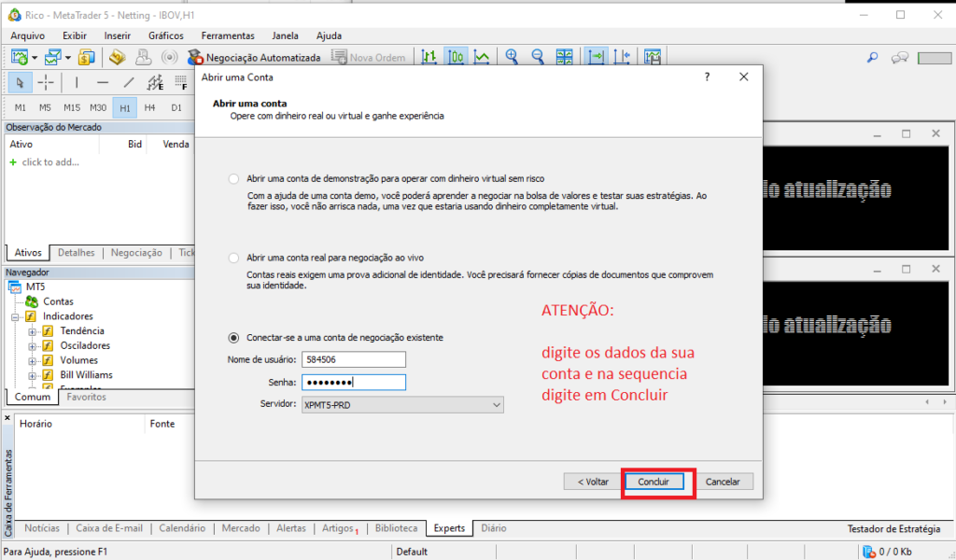Expand the Tendência indicator folder
Viewport: 956px width, 560px height.
click(x=32, y=331)
